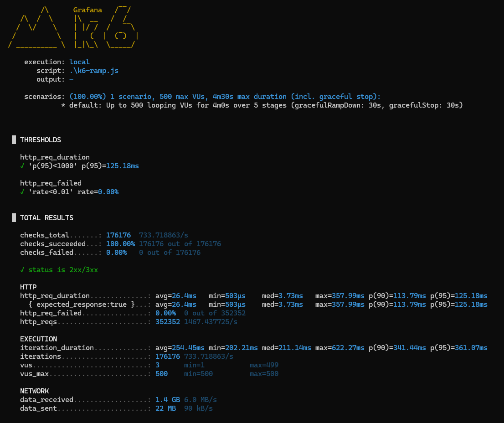The height and width of the screenshot is (423, 504).
Task: Click the HTTP section heading
Action: [28, 287]
